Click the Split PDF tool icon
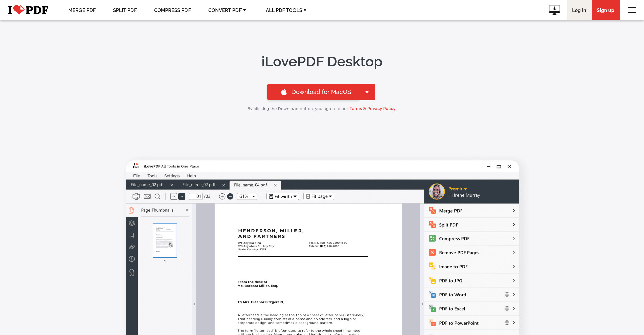 (x=432, y=224)
